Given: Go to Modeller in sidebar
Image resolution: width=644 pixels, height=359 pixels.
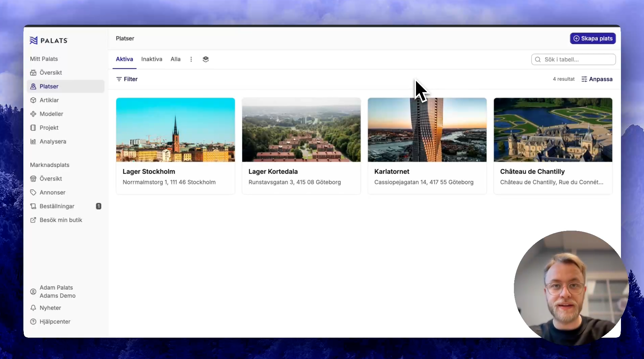Looking at the screenshot, I should (51, 114).
